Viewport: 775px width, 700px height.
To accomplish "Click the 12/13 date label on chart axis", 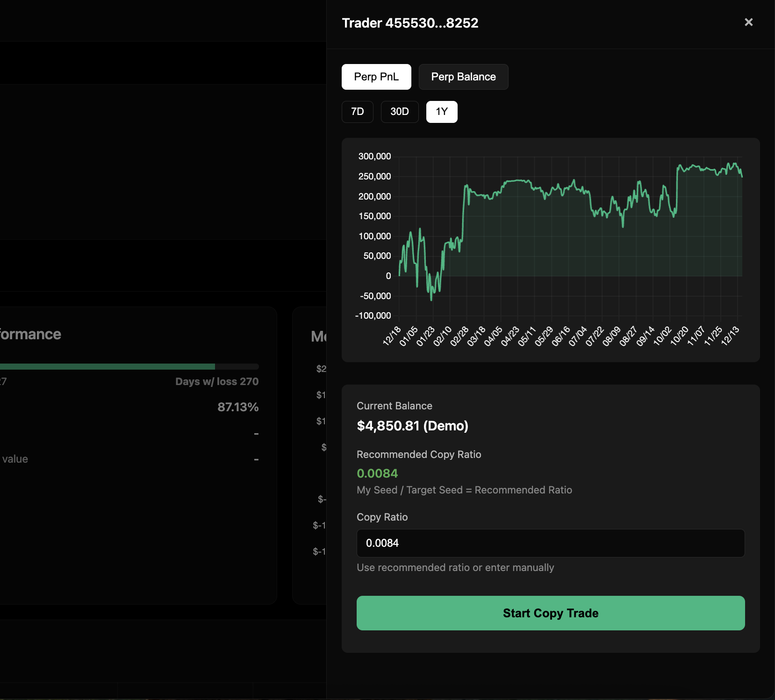I will (730, 336).
